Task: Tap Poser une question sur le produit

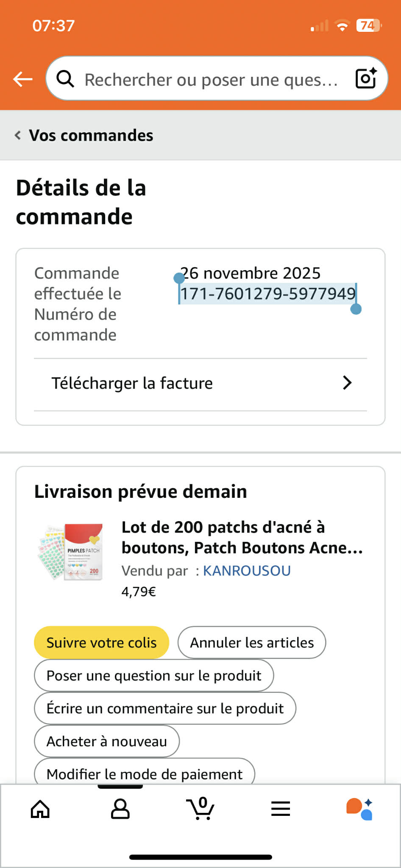Action: pyautogui.click(x=154, y=675)
